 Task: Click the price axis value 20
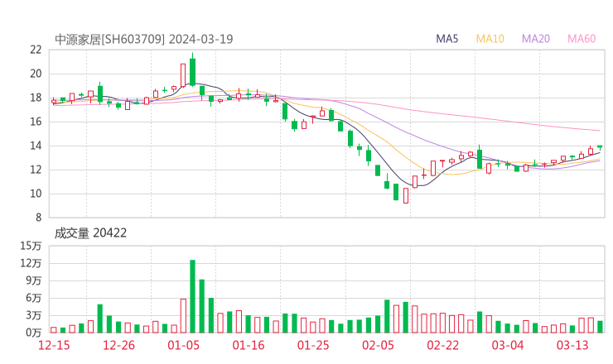point(36,74)
